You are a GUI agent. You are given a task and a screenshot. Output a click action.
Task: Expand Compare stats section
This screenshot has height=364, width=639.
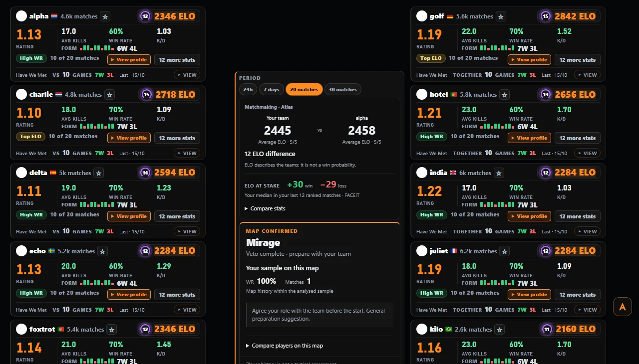(265, 208)
